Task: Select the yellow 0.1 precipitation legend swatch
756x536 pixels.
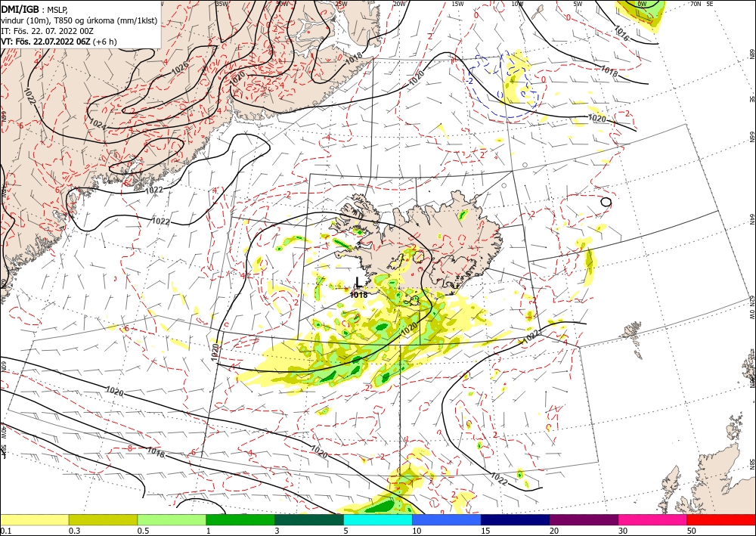Action: click(x=34, y=519)
